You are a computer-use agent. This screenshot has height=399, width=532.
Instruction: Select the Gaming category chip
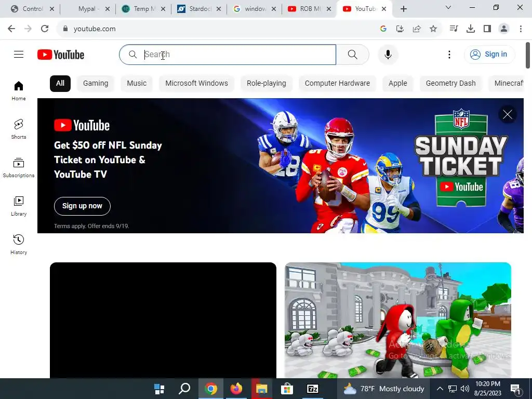(96, 84)
